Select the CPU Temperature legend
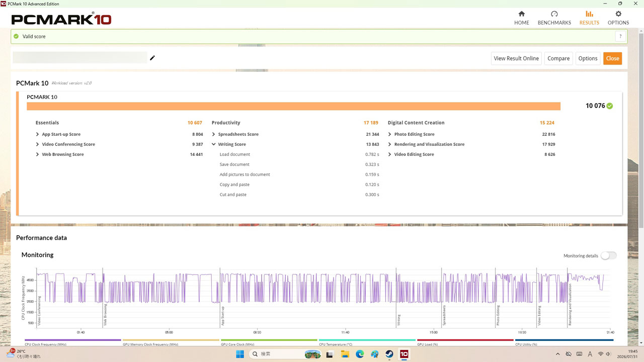644x362 pixels. [367, 342]
